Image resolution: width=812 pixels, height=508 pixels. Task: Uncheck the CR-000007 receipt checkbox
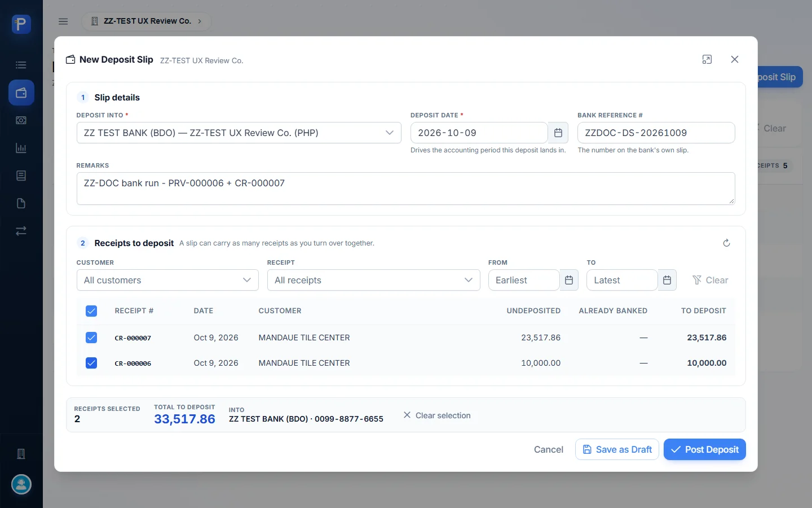coord(91,338)
